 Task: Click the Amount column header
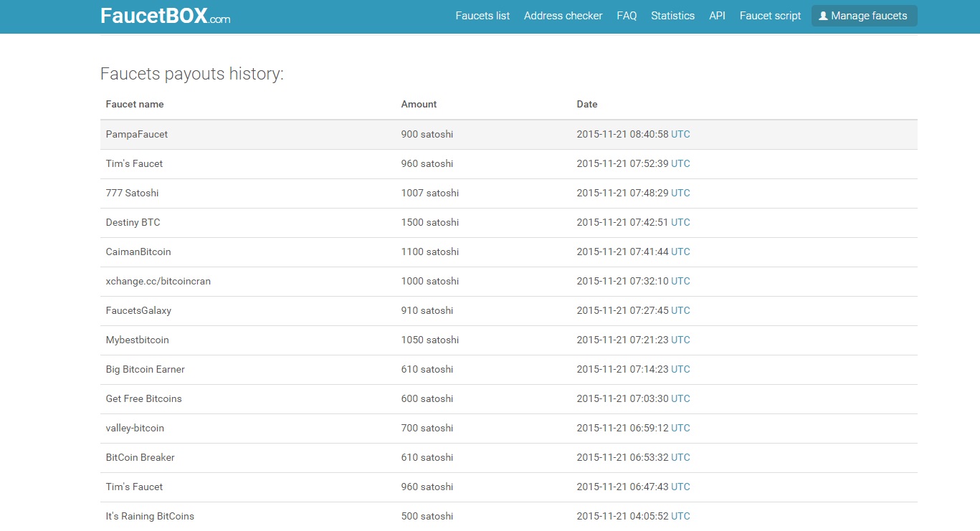click(419, 104)
